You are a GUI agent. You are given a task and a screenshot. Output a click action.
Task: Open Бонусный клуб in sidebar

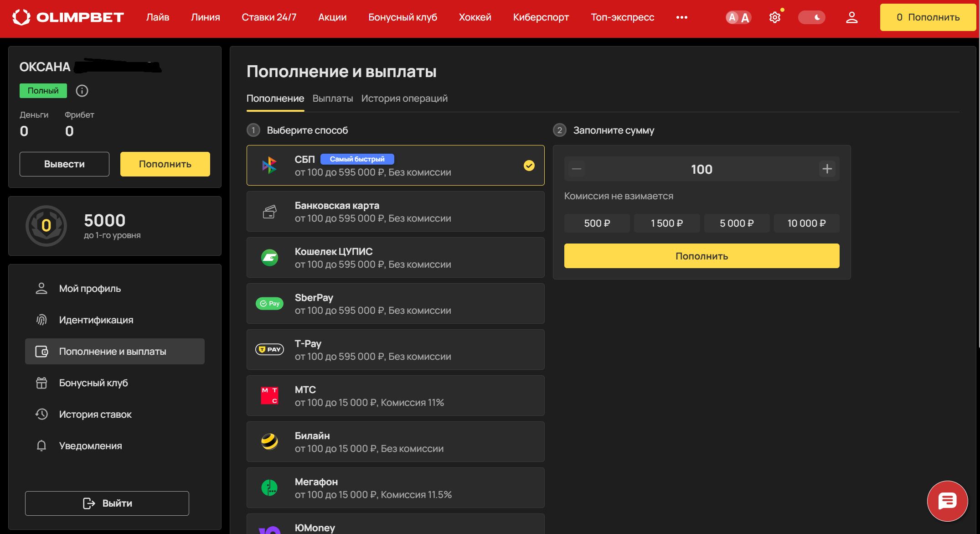coord(115,383)
